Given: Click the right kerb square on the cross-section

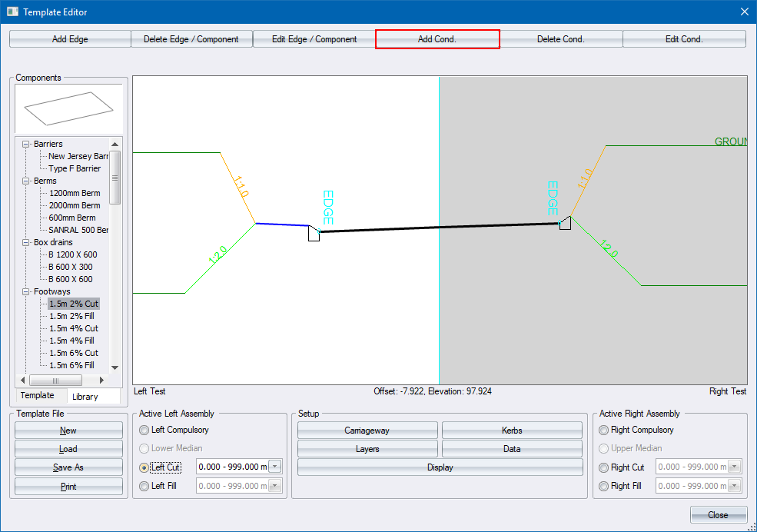Looking at the screenshot, I should (x=565, y=224).
